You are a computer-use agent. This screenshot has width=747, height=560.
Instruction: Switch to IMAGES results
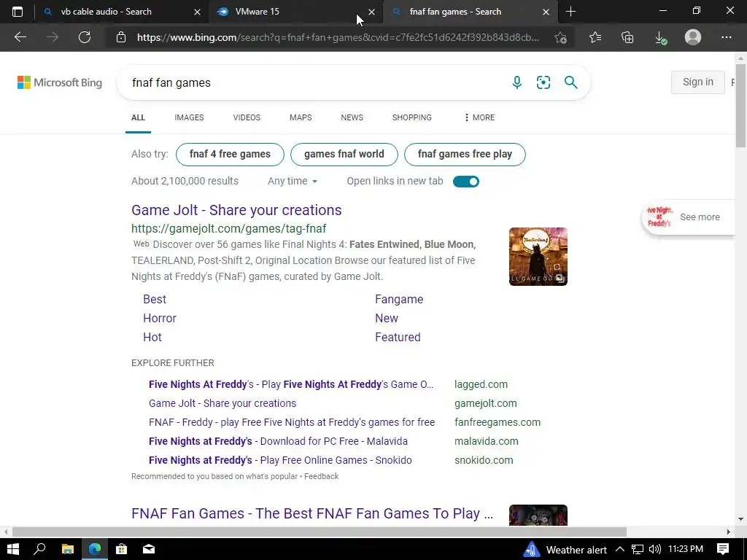189,117
